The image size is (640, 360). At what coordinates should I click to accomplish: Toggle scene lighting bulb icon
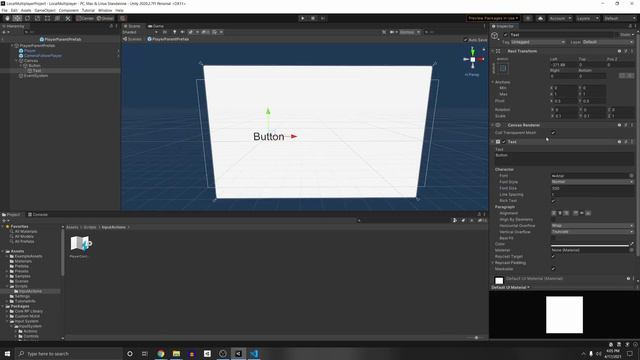point(175,32)
